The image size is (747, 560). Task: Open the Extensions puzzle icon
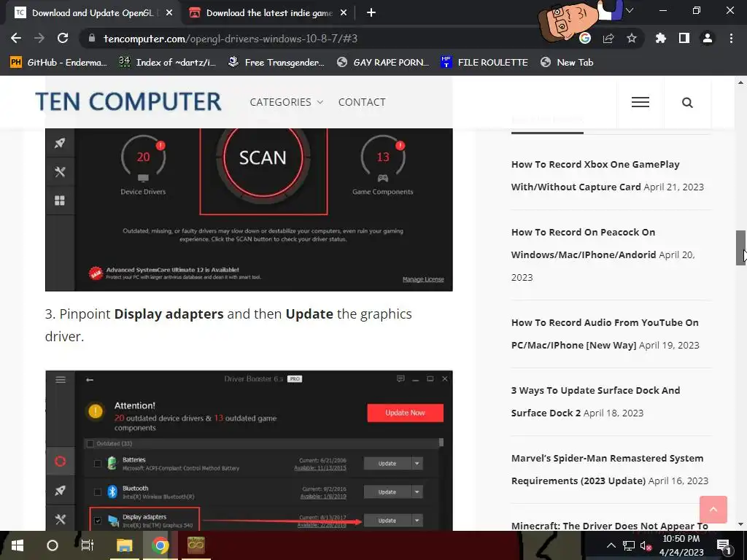(661, 38)
